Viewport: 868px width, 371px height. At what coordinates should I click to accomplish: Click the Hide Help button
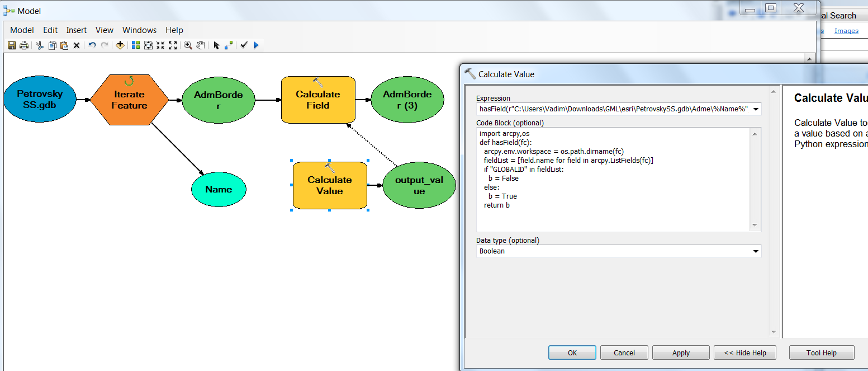745,353
